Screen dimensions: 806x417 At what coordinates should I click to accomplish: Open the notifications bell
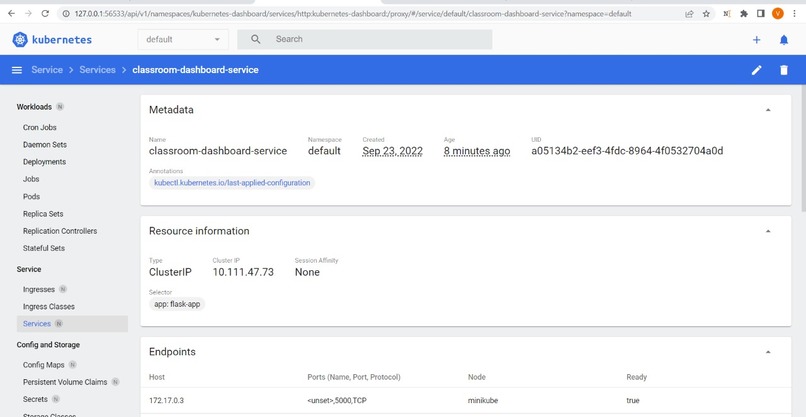783,40
